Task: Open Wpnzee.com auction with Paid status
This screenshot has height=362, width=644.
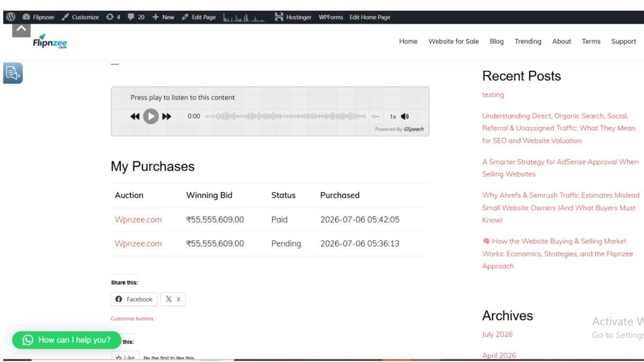Action: [x=138, y=219]
